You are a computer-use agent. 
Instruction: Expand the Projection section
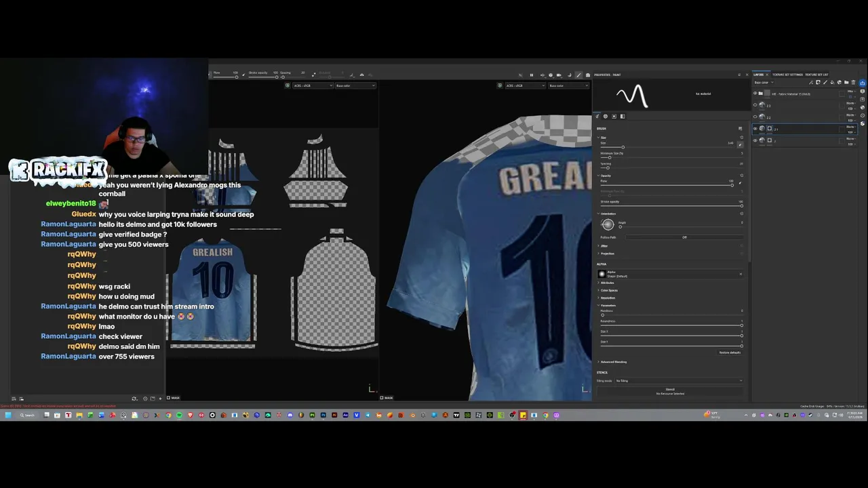[598, 253]
